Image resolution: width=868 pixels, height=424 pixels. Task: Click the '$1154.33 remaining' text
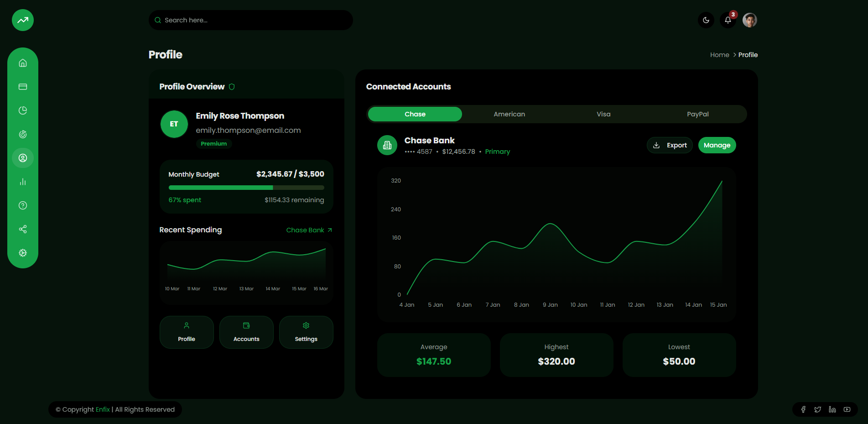pos(294,200)
